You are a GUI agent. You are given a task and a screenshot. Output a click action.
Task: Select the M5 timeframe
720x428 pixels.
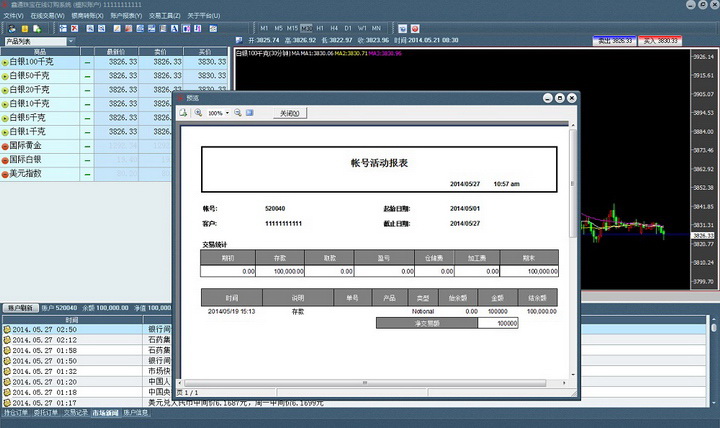(278, 28)
